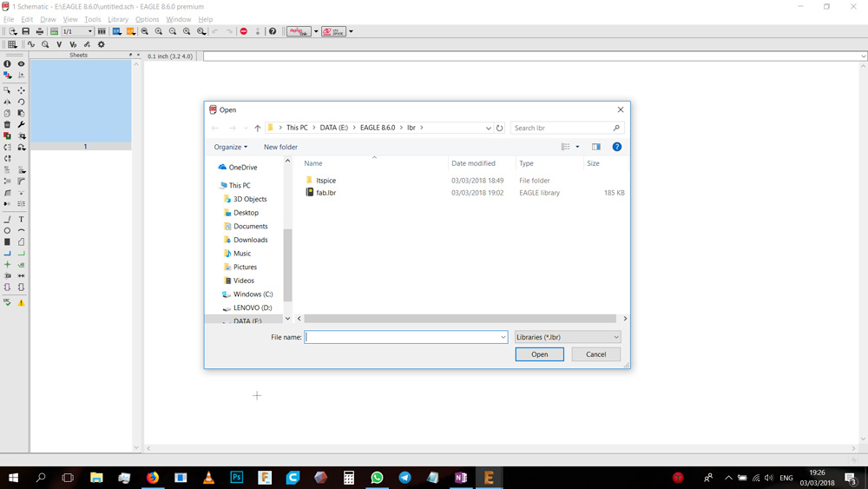Run the ERC check
Screen dimensions: 868x489
(7, 302)
